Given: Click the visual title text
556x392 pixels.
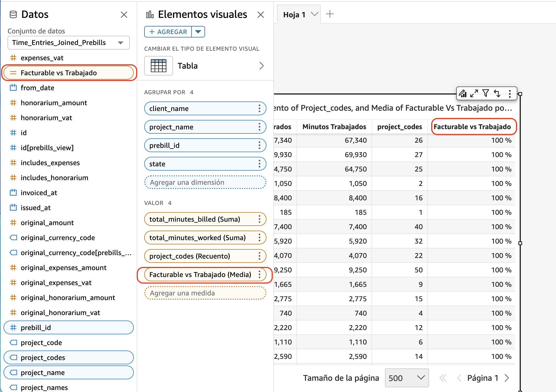Looking at the screenshot, I should click(393, 108).
